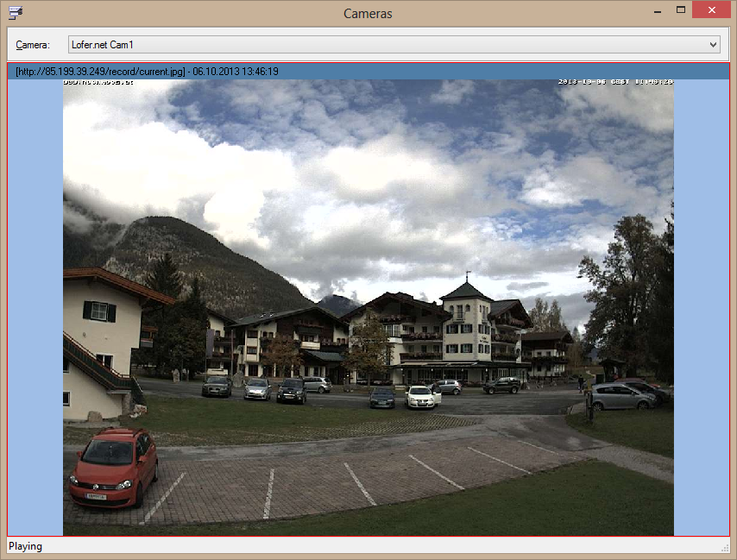Click the Camera: label
Image resolution: width=737 pixels, height=560 pixels.
click(33, 45)
